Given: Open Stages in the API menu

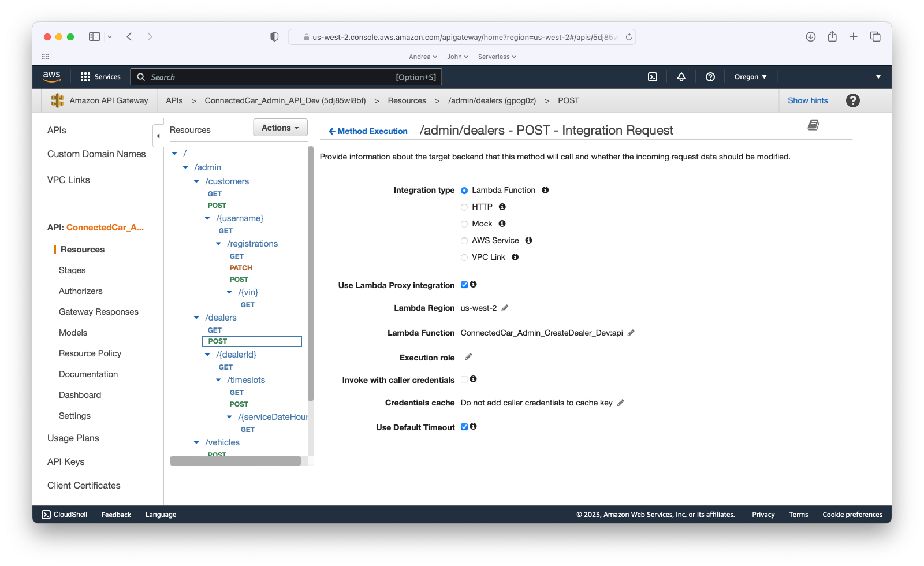Looking at the screenshot, I should pyautogui.click(x=72, y=270).
